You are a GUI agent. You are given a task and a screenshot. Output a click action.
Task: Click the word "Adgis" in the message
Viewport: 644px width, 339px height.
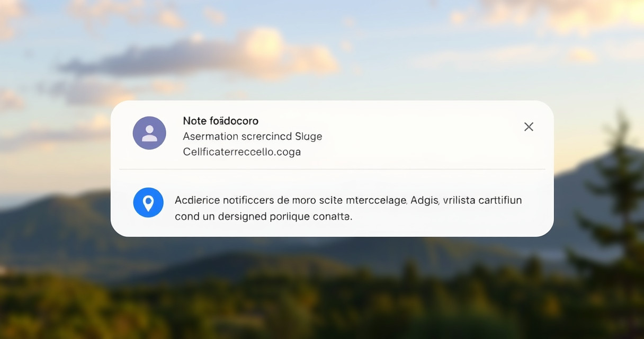tap(425, 200)
